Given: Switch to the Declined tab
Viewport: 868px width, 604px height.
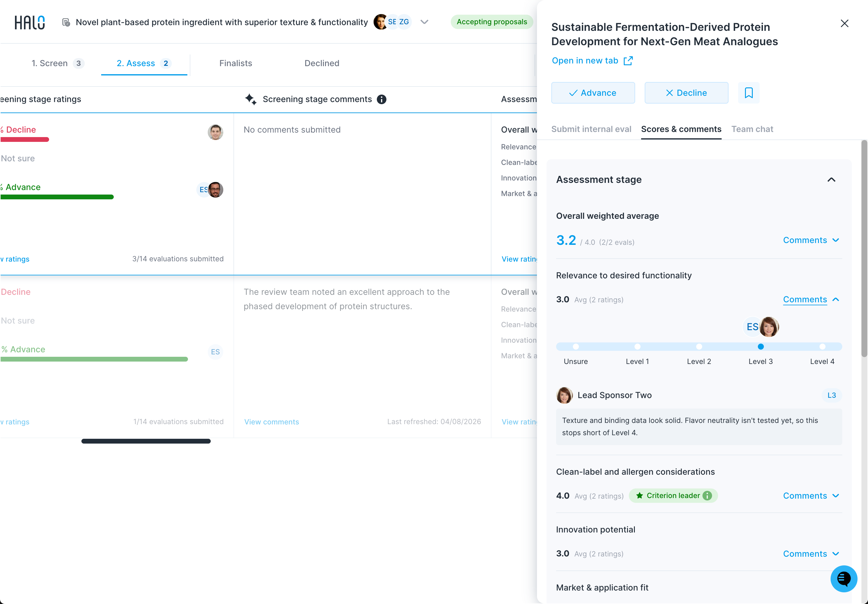Looking at the screenshot, I should (322, 63).
